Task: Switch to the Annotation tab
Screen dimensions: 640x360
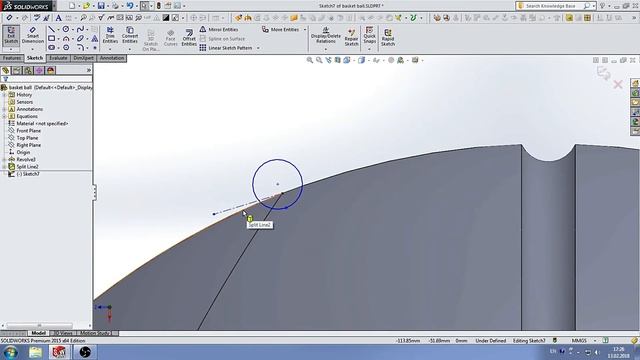Action: point(112,58)
